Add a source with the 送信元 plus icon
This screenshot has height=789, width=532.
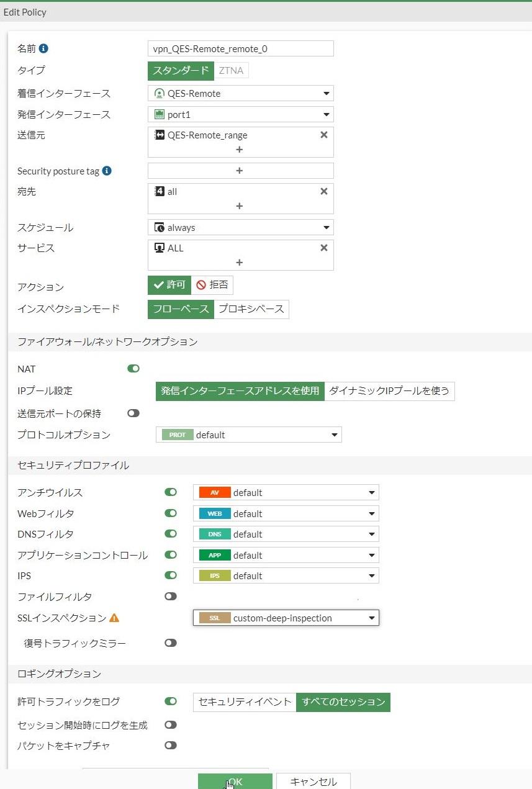point(240,150)
